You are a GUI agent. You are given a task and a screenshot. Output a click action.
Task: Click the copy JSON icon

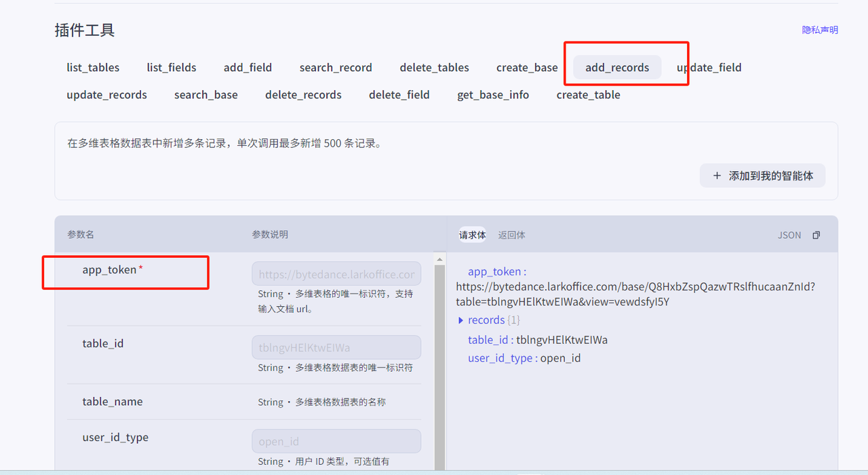(816, 235)
